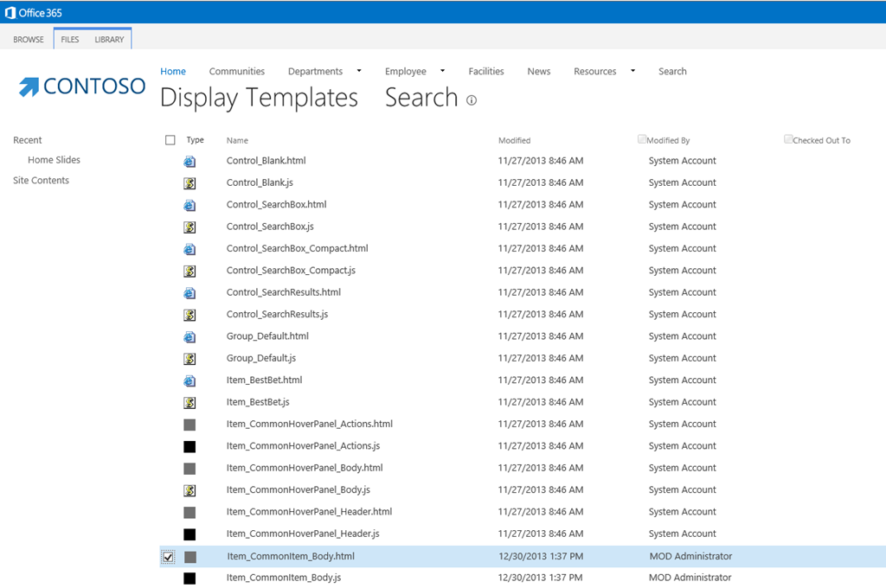
Task: Expand the Employee navigation dropdown arrow
Action: (x=442, y=71)
